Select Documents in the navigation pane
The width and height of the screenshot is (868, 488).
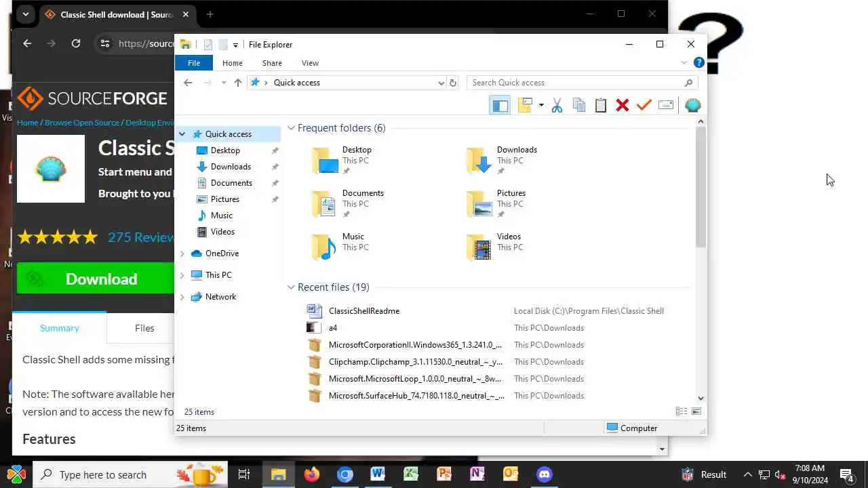point(231,183)
